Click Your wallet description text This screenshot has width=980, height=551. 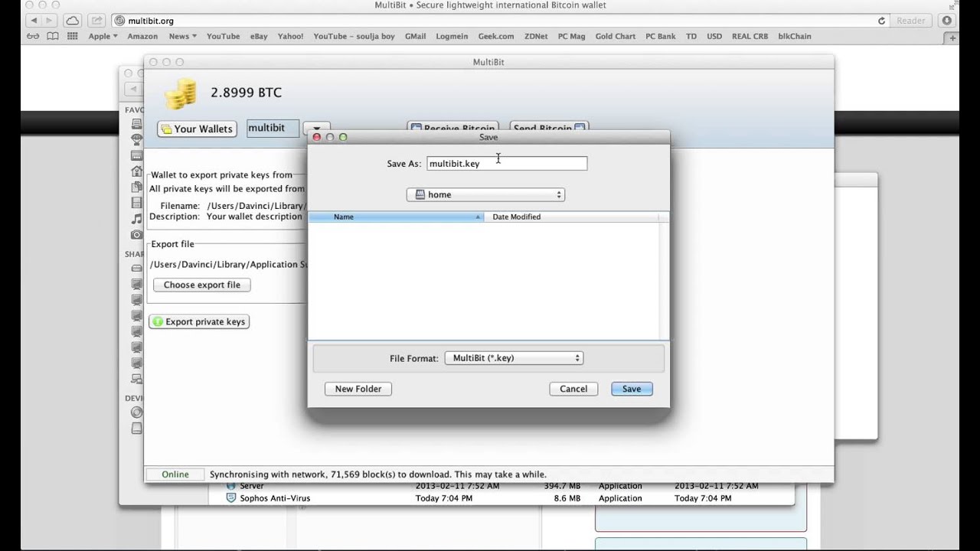[x=254, y=217]
